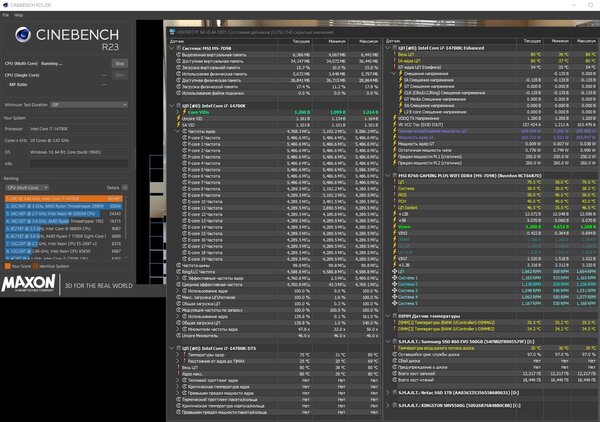Select the Частота шины sensor row
Screen dimensions: 600x422
tap(275, 265)
